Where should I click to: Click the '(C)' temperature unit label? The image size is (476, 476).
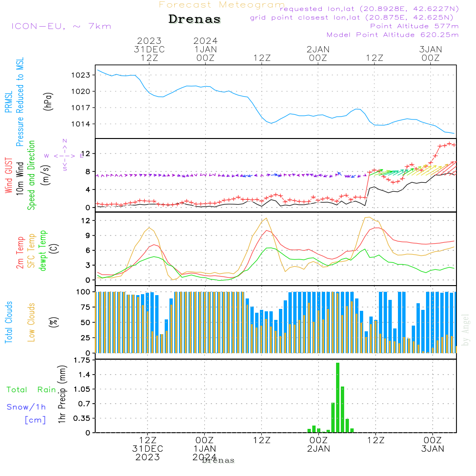[54, 248]
